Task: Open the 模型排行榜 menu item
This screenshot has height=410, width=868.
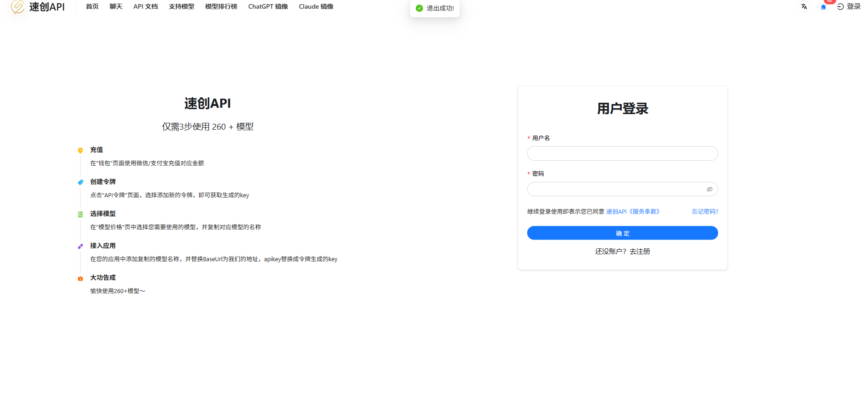Action: coord(221,6)
